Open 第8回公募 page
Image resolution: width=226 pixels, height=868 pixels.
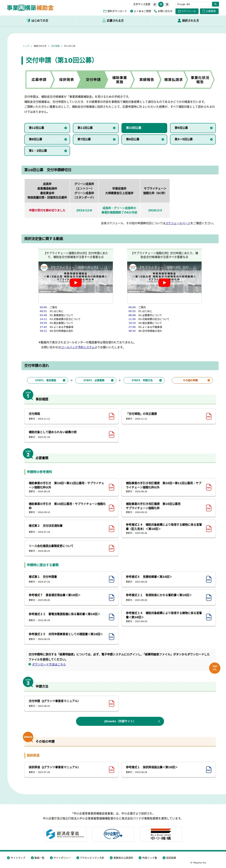[x=47, y=140]
